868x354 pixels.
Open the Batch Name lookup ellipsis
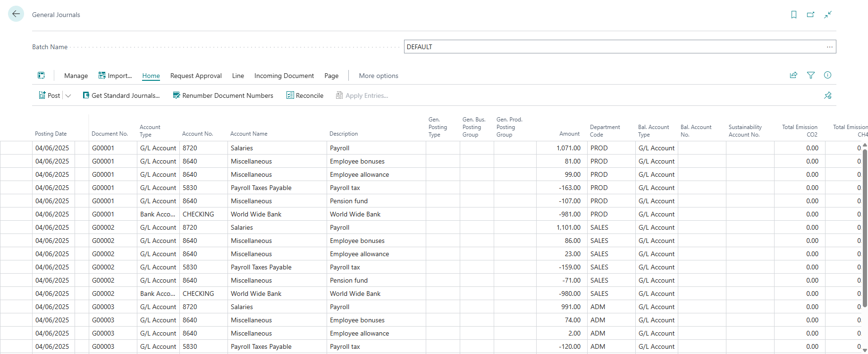pos(829,47)
